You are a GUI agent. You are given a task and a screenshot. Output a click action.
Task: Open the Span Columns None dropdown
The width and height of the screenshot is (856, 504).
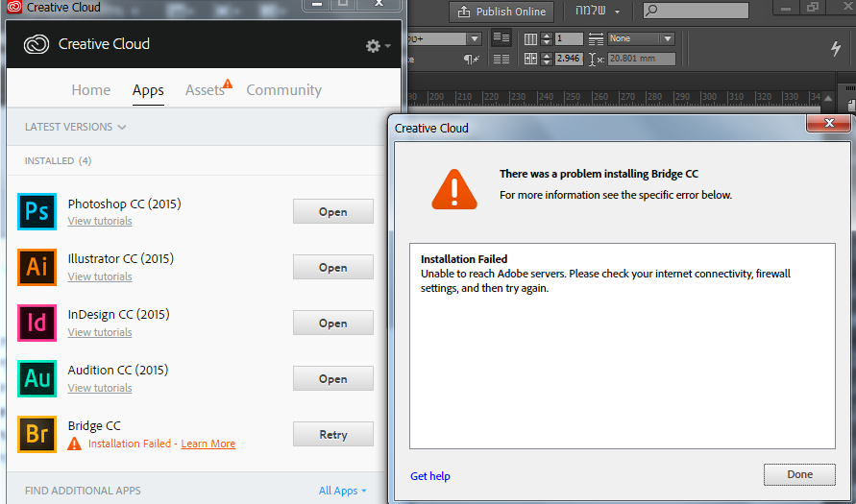pyautogui.click(x=641, y=38)
